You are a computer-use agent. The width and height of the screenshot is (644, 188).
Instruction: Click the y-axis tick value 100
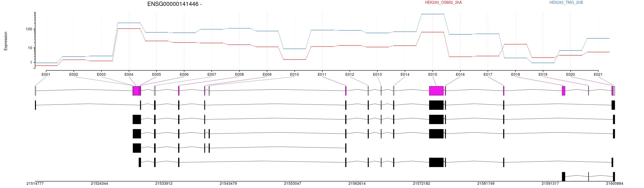pyautogui.click(x=29, y=29)
